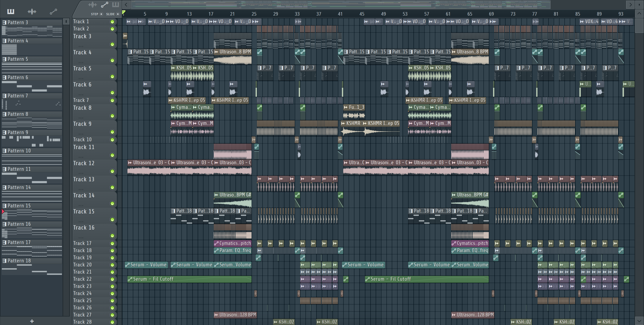Mute Track 2 with its green LED
Screen dimensions: 644x325
coord(112,29)
